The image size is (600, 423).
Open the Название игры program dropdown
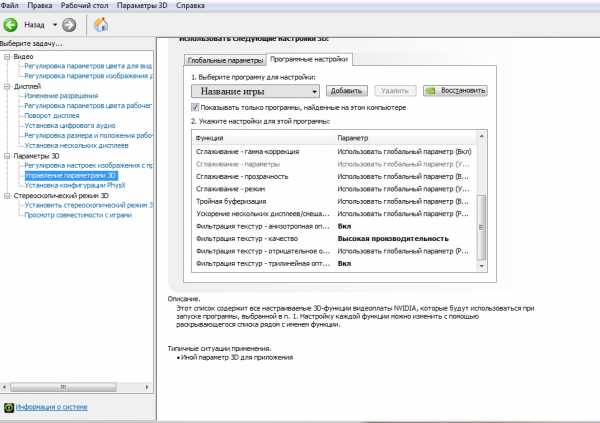click(x=255, y=91)
